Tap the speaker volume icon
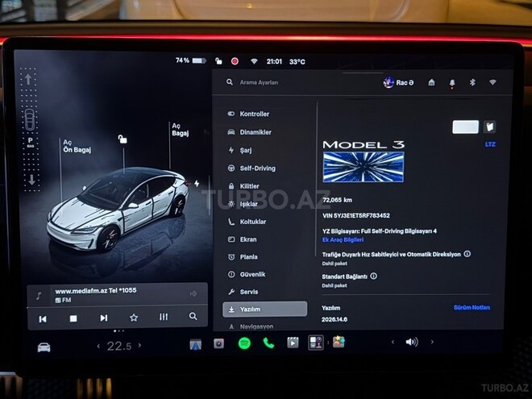The width and height of the screenshot is (532, 399). pos(412,342)
